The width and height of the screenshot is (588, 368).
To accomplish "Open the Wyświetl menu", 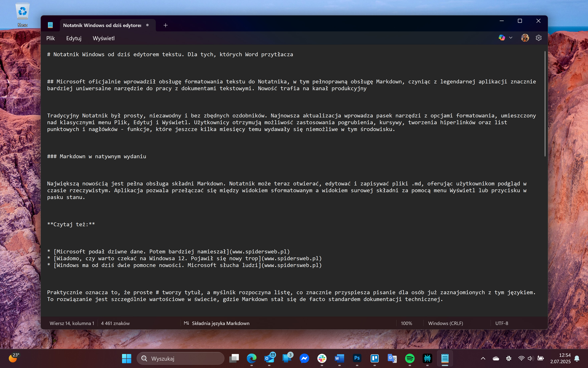I will pyautogui.click(x=103, y=38).
